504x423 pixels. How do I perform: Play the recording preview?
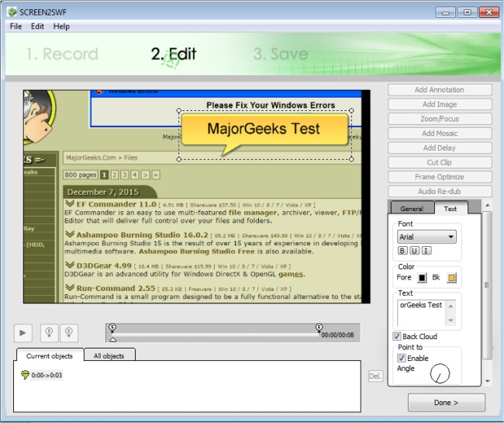(x=22, y=333)
